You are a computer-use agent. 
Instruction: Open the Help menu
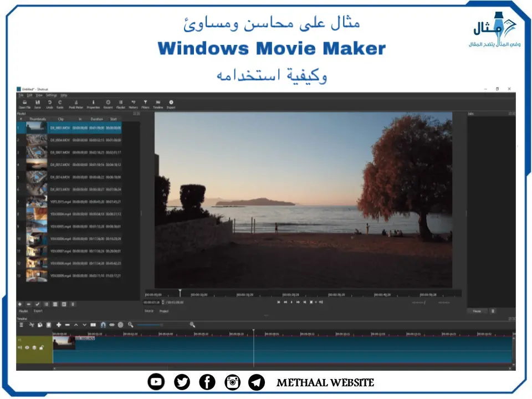pos(64,95)
